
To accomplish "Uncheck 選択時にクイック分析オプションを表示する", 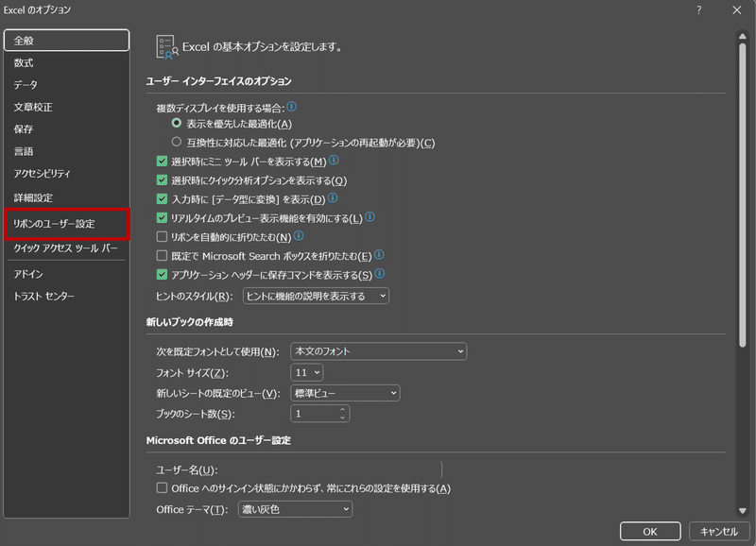I will coord(162,180).
